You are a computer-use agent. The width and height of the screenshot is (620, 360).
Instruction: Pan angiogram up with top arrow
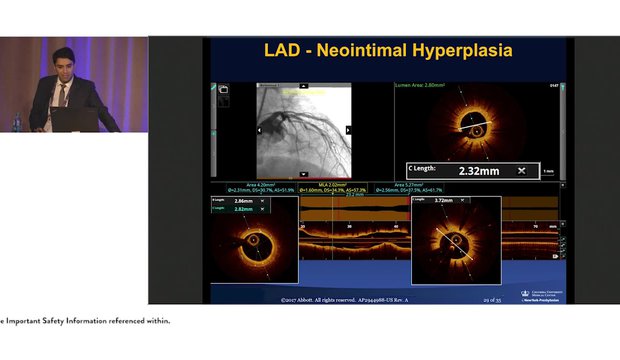[304, 86]
